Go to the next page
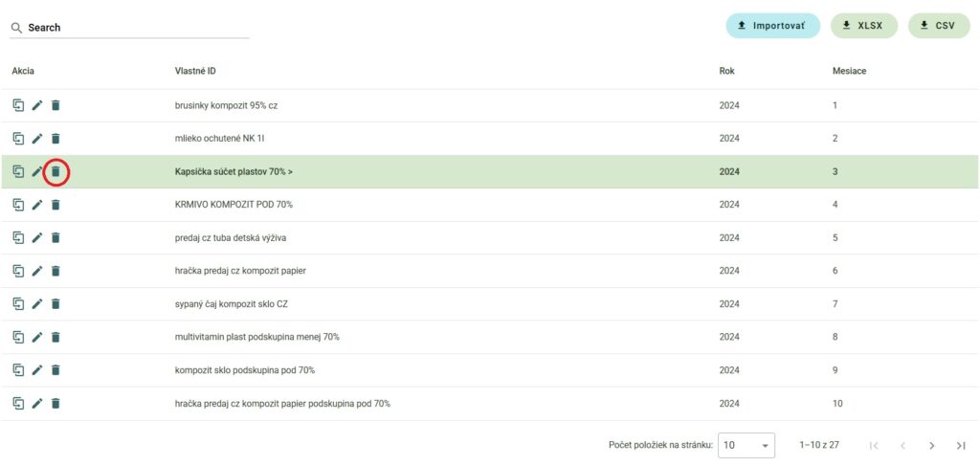The height and width of the screenshot is (465, 980). 931,446
